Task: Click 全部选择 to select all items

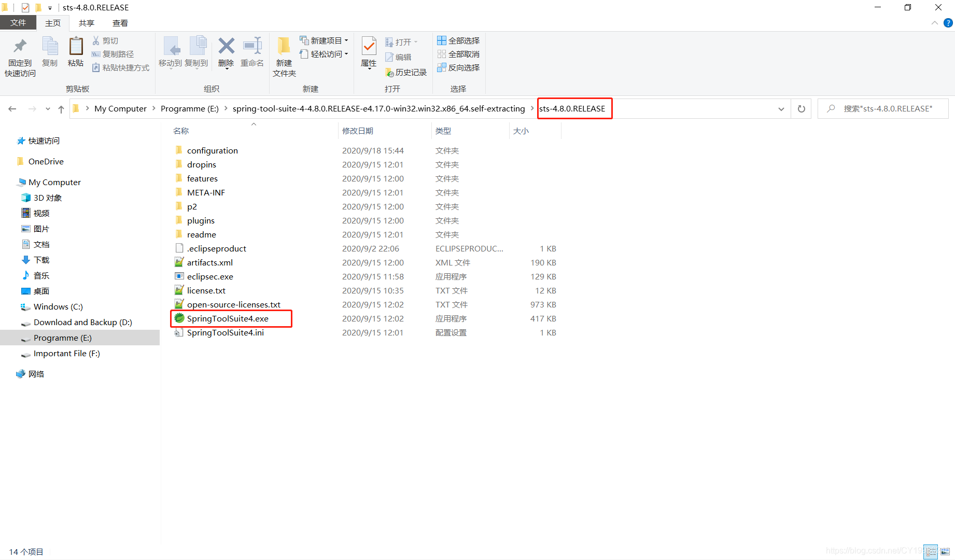Action: (x=458, y=40)
